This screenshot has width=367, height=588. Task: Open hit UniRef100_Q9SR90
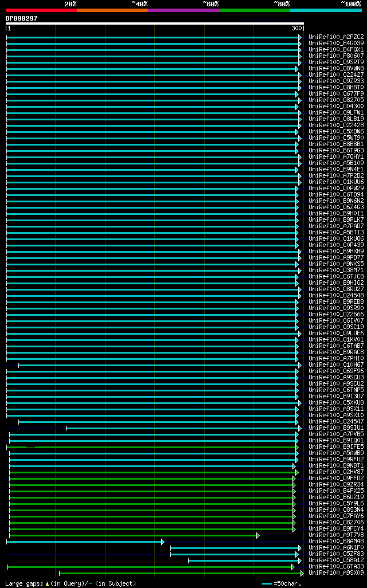coord(336,308)
